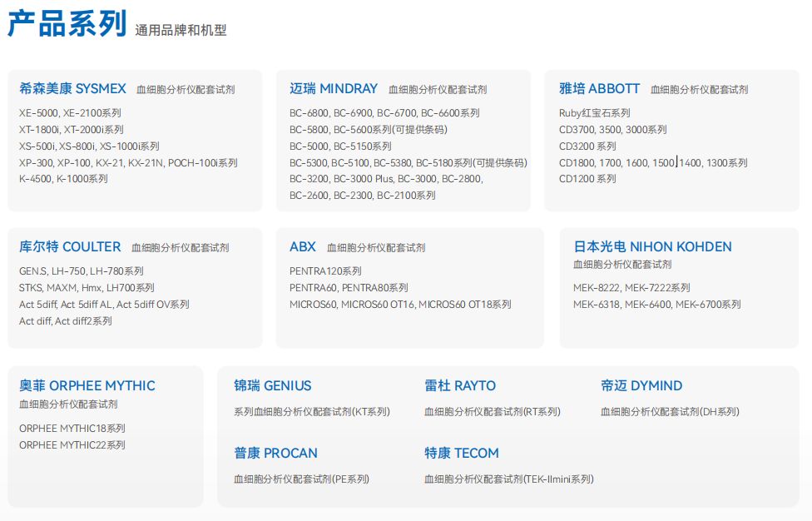Click the XE-5000, XE-2100系列 line
The image size is (812, 521).
click(x=70, y=113)
